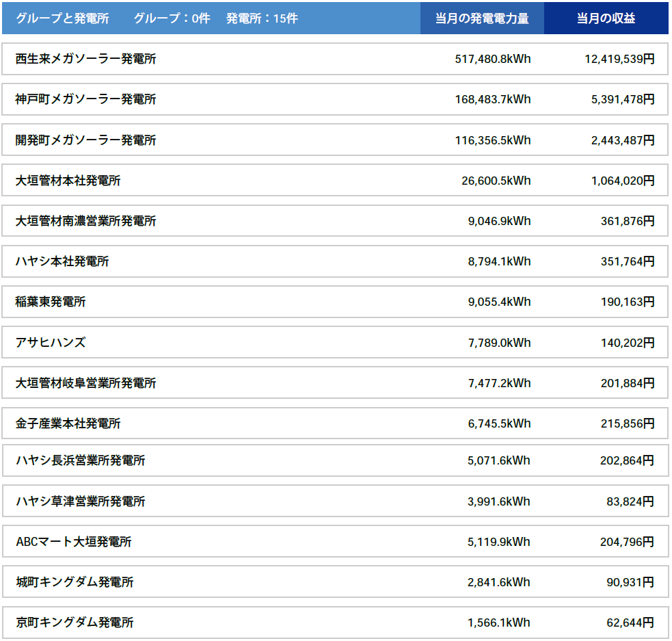Select アサヒハンズ plant row

pos(335,342)
